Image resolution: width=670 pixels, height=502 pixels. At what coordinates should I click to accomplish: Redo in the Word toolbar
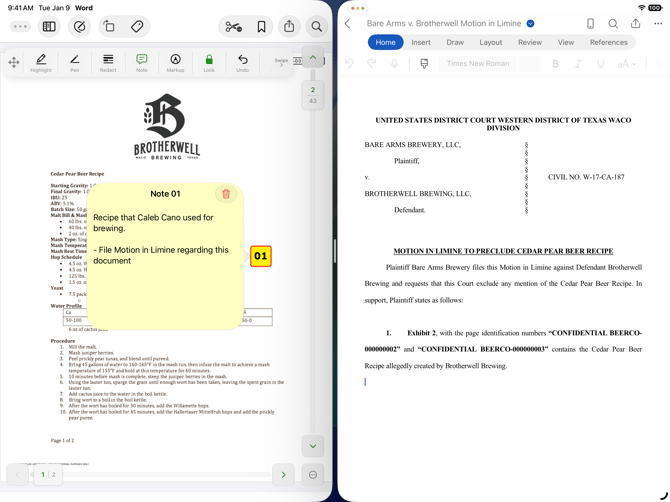[372, 64]
